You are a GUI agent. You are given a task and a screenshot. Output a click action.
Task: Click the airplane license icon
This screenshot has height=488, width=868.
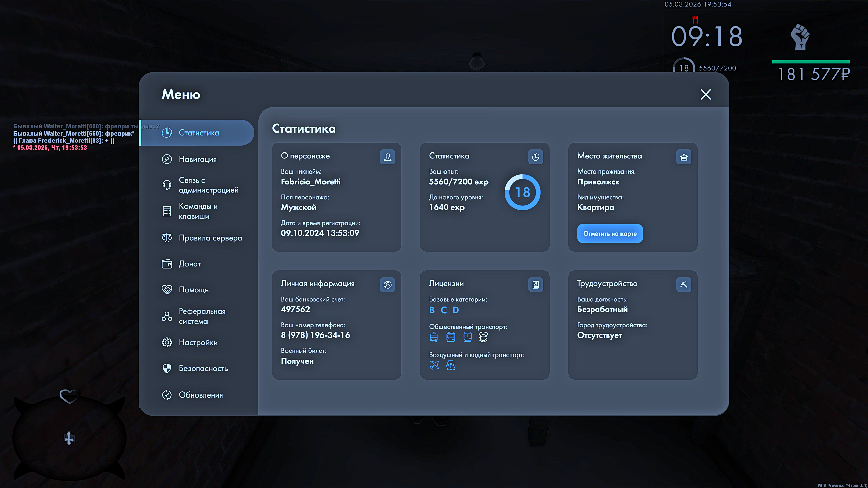434,365
